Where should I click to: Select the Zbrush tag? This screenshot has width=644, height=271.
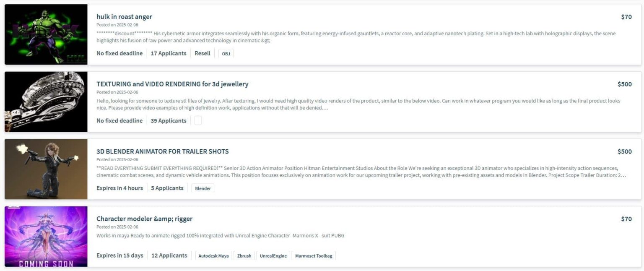pos(244,256)
